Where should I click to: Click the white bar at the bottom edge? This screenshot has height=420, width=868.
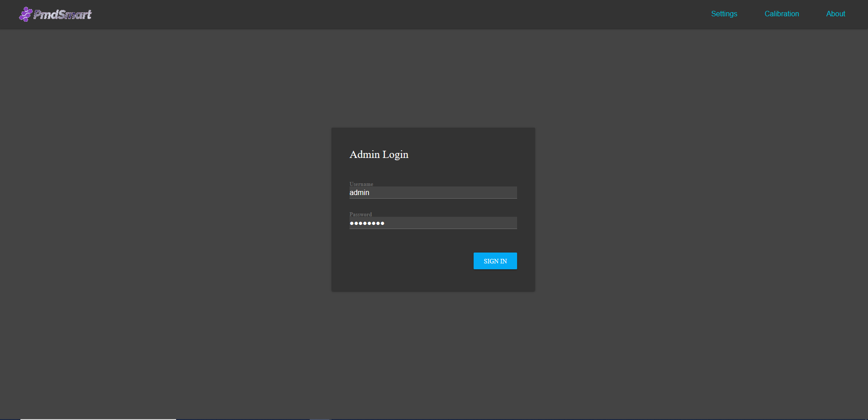pyautogui.click(x=98, y=419)
